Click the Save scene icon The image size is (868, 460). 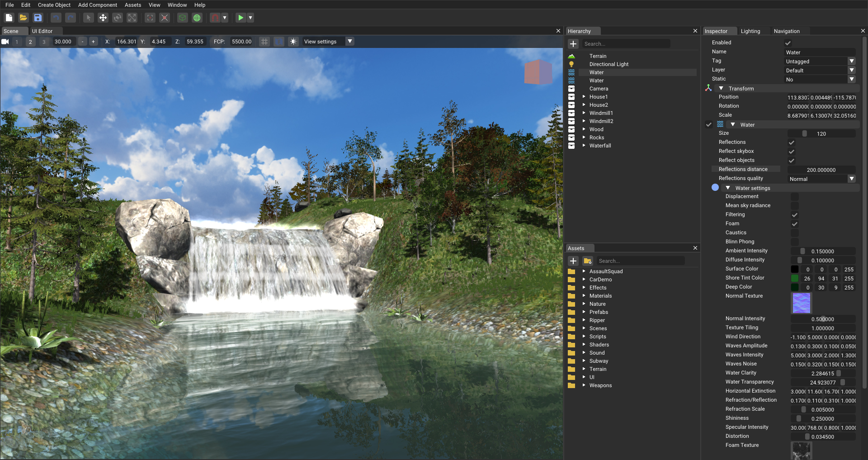38,18
